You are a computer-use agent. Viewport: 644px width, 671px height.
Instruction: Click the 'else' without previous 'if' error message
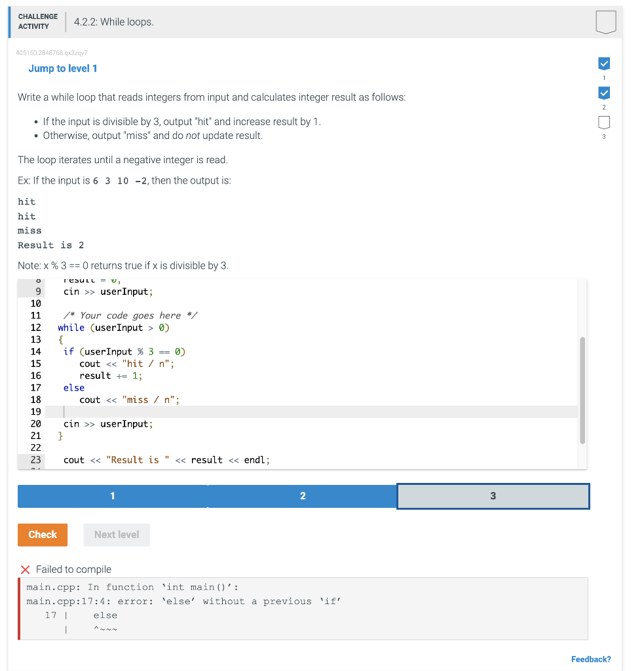pyautogui.click(x=183, y=602)
